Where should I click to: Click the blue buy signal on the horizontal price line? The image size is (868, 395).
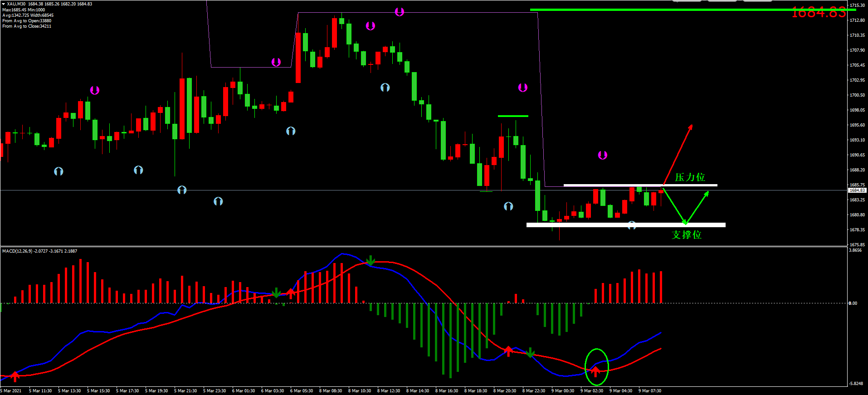coord(182,190)
